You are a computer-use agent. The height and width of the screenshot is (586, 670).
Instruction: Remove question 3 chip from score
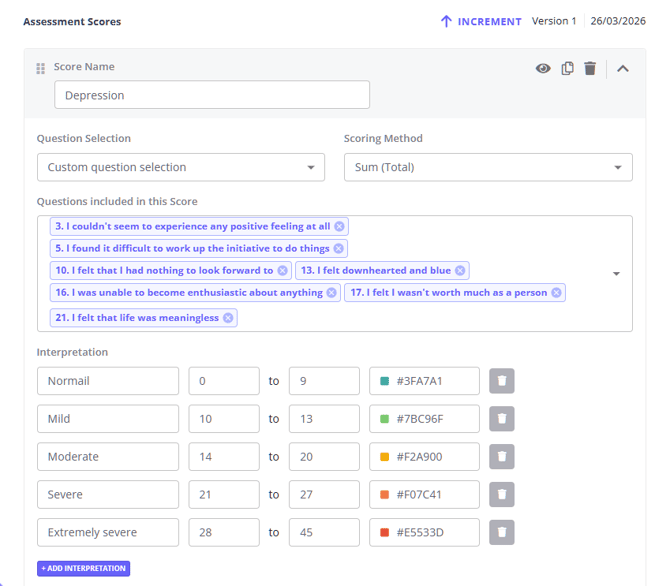(340, 227)
